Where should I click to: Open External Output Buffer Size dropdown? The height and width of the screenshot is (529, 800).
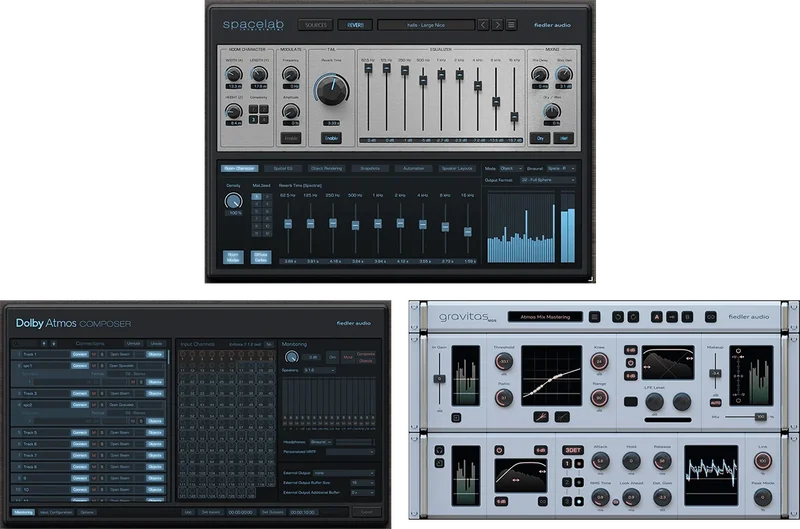362,483
